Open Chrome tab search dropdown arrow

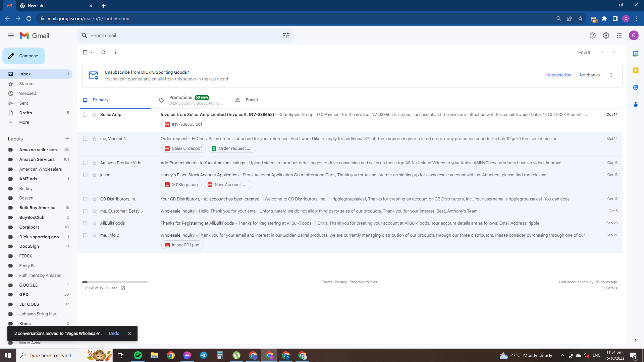coord(590,5)
